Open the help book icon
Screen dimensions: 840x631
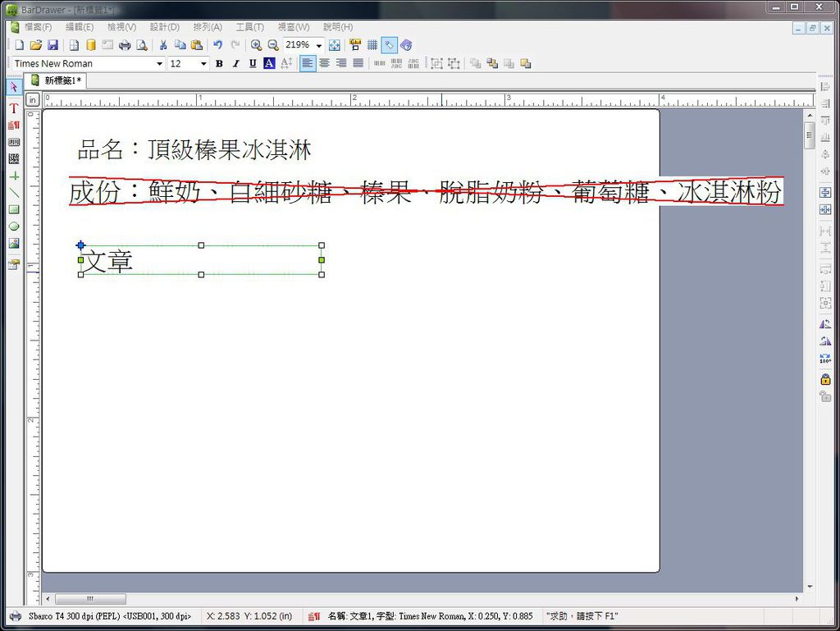(406, 45)
